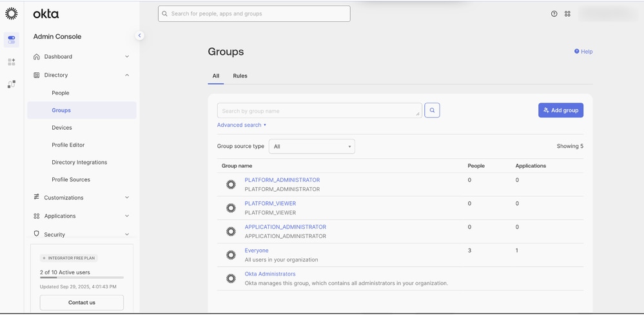The image size is (644, 315).
Task: Click the Customizations sliders icon
Action: tap(37, 198)
